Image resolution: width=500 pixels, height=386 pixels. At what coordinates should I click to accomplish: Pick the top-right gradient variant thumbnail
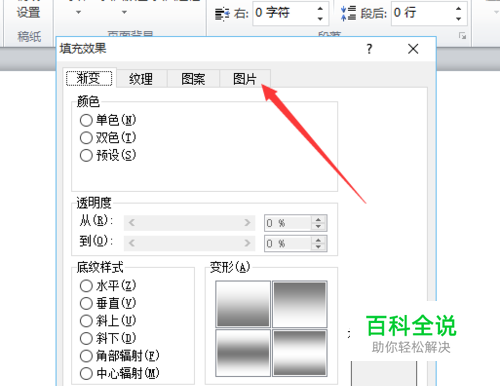300,304
